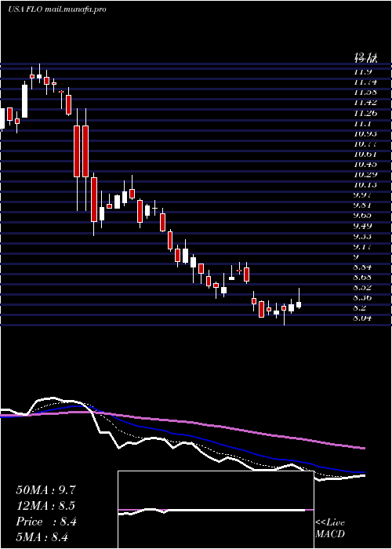Click the 50MA : 9.7 value

(x=45, y=490)
